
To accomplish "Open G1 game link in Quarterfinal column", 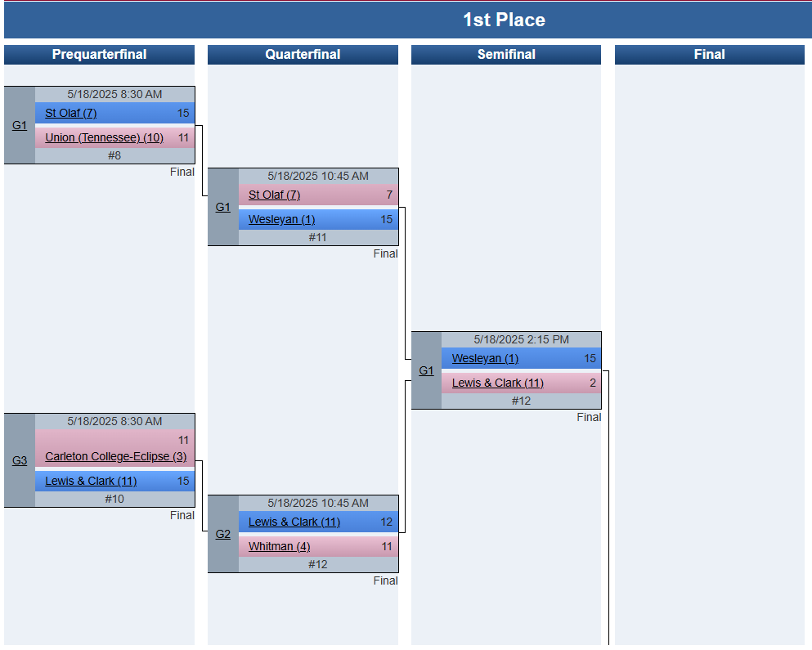I will coord(222,207).
